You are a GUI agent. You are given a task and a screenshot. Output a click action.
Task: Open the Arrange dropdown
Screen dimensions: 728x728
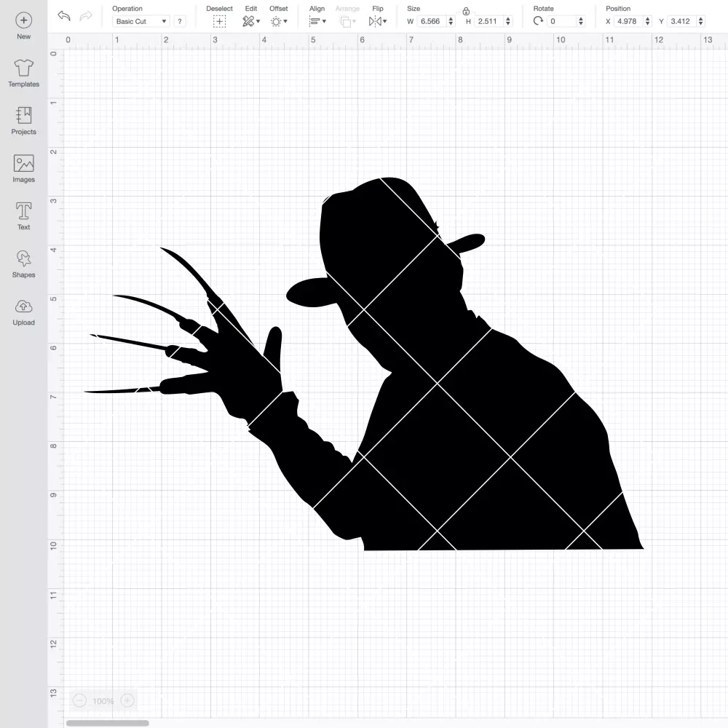pyautogui.click(x=347, y=21)
